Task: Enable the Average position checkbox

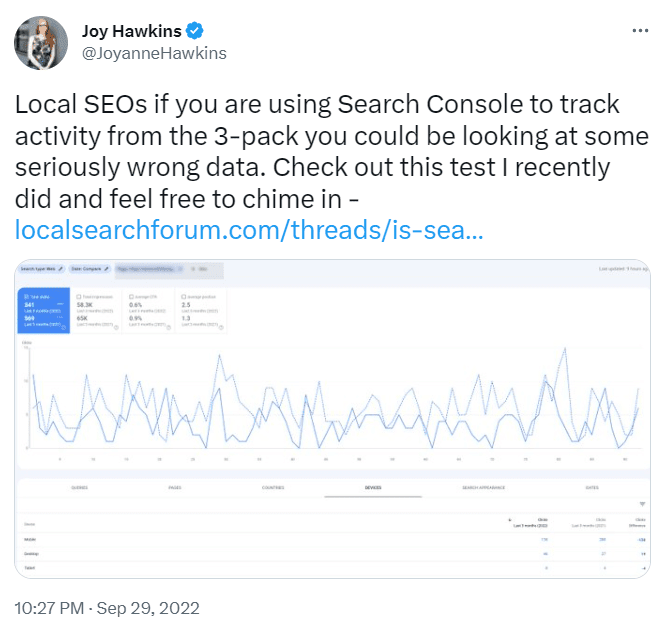Action: pos(184,297)
